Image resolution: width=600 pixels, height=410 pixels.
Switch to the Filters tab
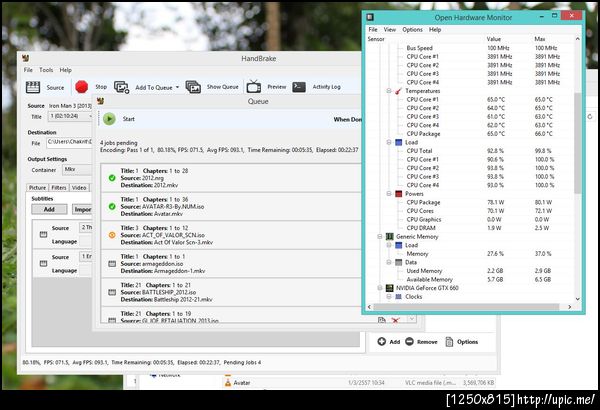(x=59, y=188)
